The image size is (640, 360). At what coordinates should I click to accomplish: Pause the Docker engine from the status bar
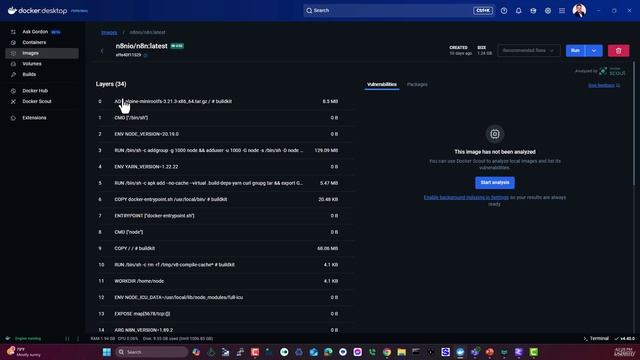pos(67,338)
